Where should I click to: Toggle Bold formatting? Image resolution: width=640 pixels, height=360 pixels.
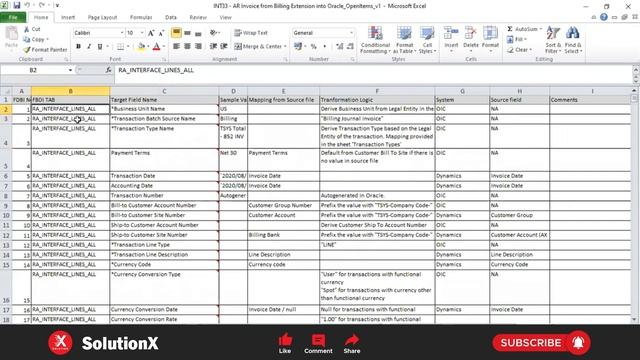[78, 47]
